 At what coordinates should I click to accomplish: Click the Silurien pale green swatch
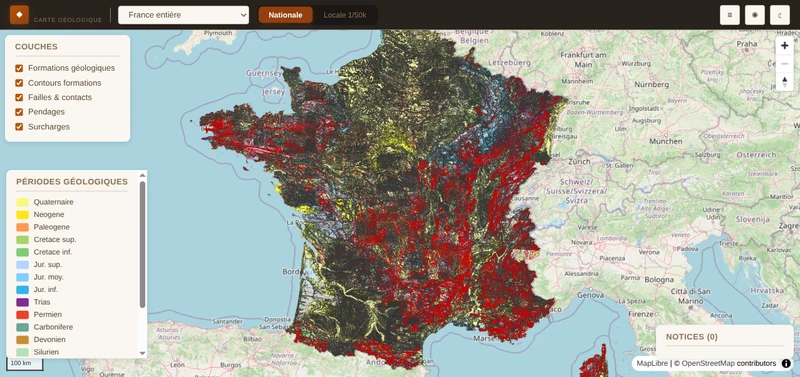[22, 352]
